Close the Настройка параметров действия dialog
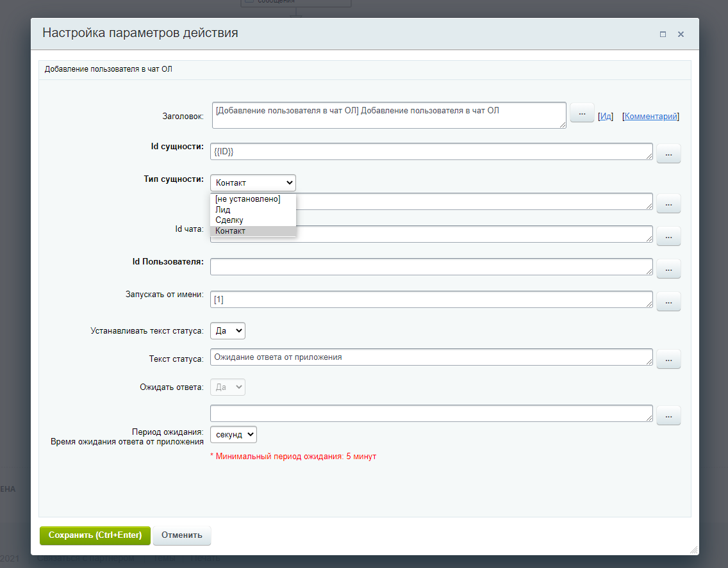Screen dimensions: 728x568 pyautogui.click(x=681, y=34)
